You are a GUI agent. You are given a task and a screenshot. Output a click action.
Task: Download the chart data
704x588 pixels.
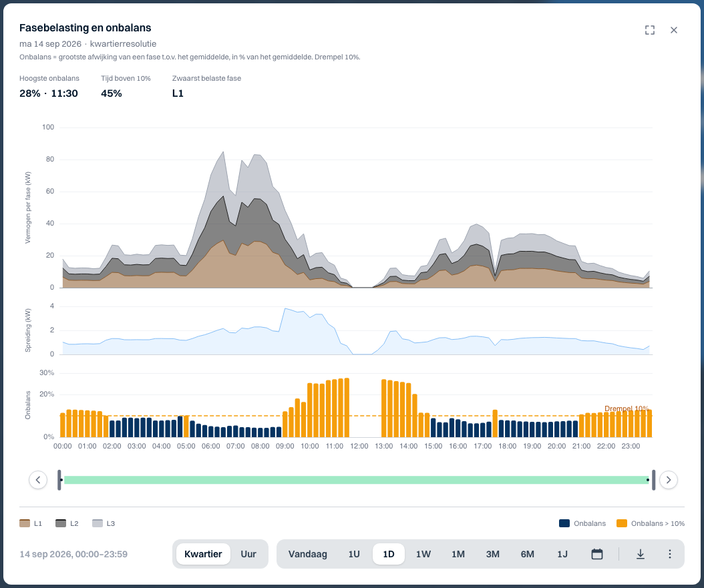[x=641, y=554]
